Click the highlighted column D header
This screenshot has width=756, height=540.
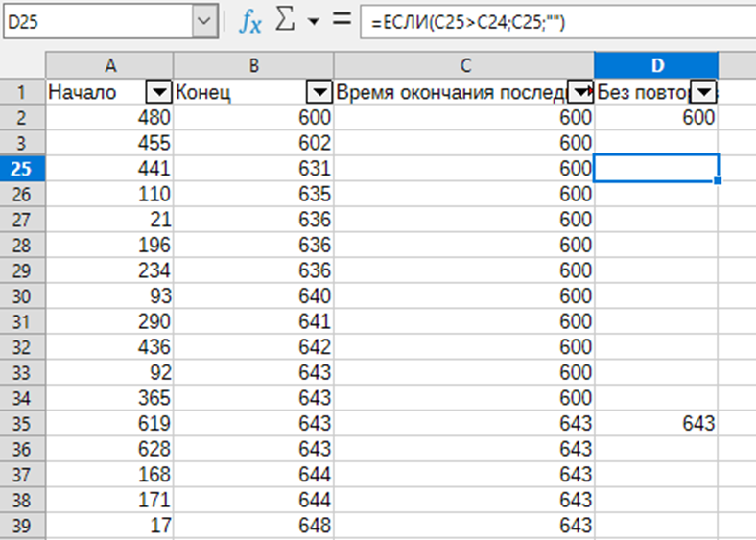pos(656,65)
